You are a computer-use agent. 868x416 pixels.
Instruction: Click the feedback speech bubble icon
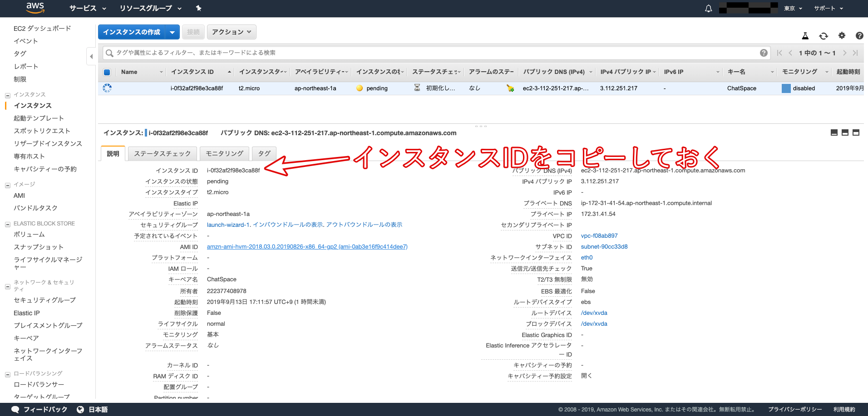16,409
